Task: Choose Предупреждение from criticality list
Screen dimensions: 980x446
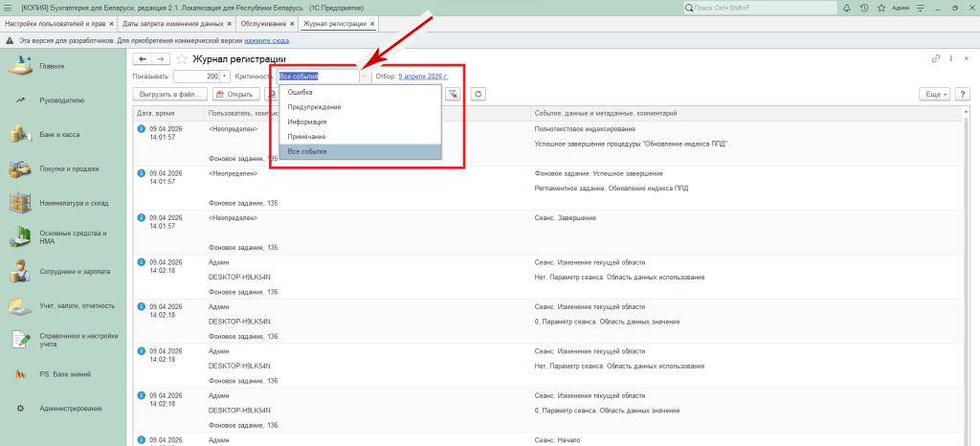Action: (314, 107)
